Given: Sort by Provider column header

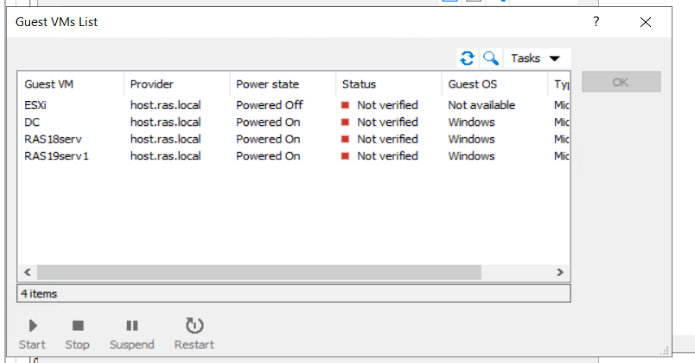Looking at the screenshot, I should coord(177,84).
